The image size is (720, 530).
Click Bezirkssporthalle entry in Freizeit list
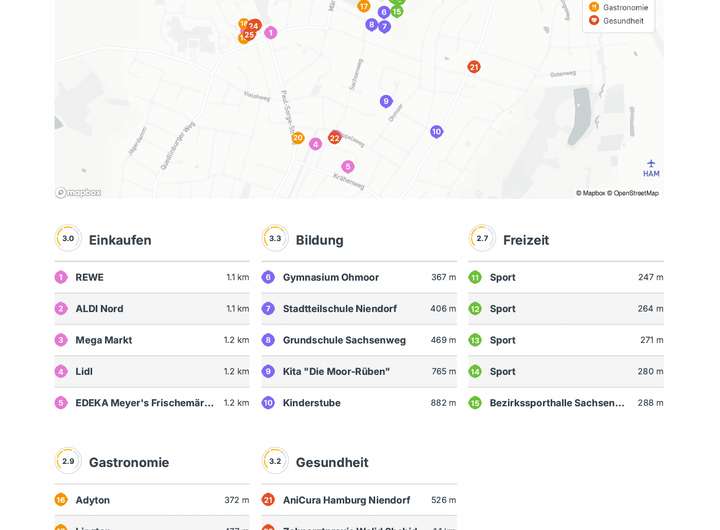(556, 403)
